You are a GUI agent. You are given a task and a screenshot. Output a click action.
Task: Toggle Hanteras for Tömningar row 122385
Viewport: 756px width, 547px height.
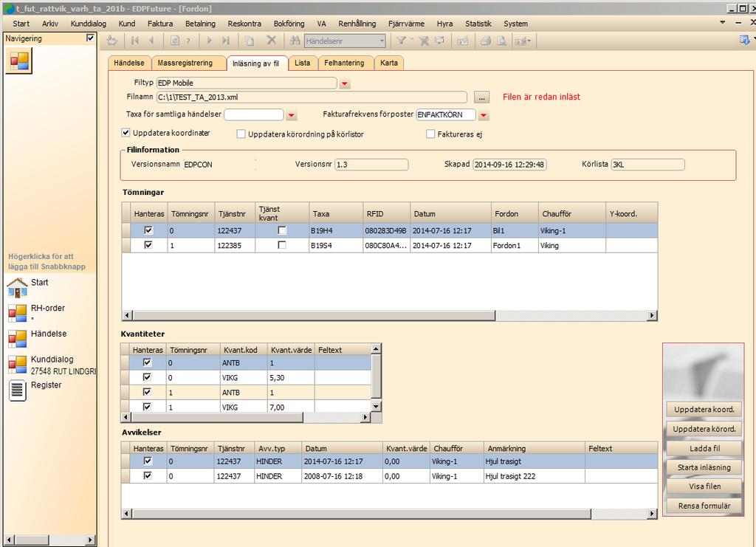[148, 245]
